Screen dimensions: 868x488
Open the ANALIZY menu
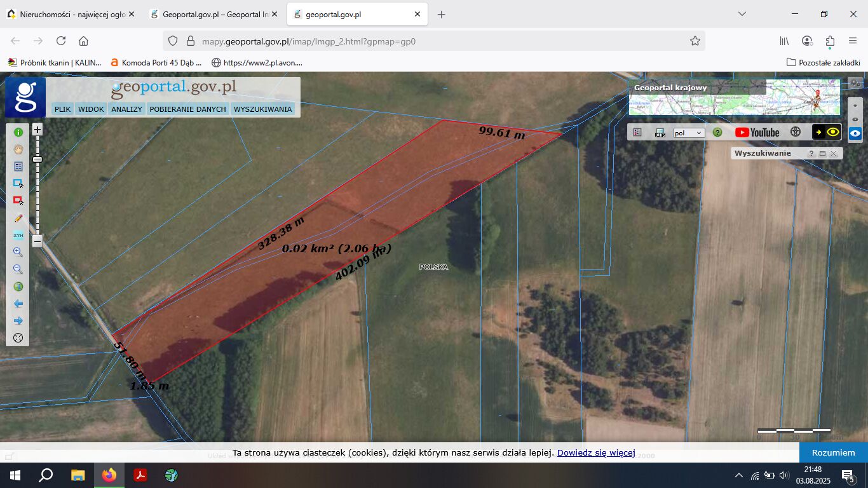[x=126, y=109]
